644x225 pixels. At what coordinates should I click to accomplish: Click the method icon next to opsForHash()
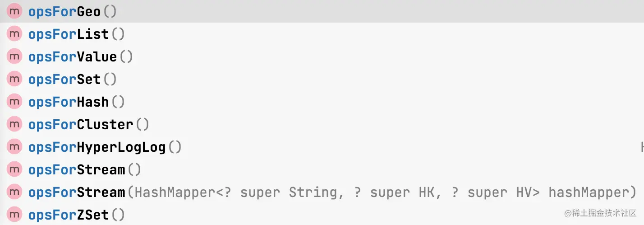click(14, 102)
